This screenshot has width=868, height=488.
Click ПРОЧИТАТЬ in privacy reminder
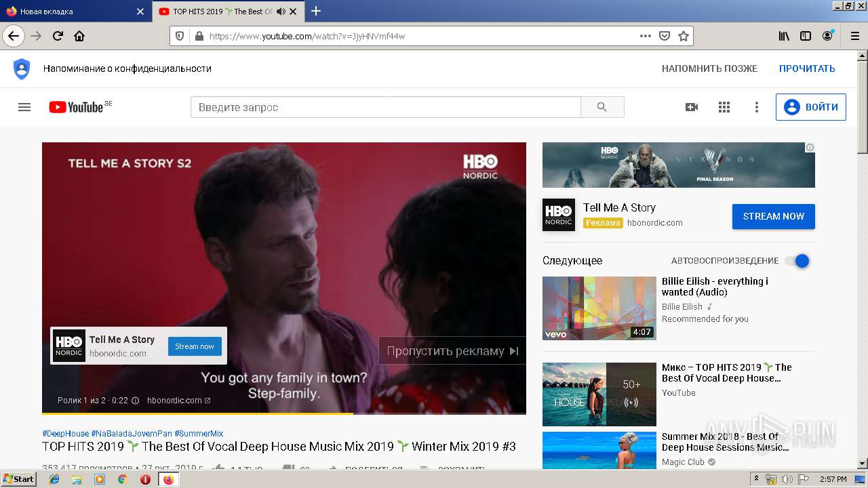tap(807, 68)
